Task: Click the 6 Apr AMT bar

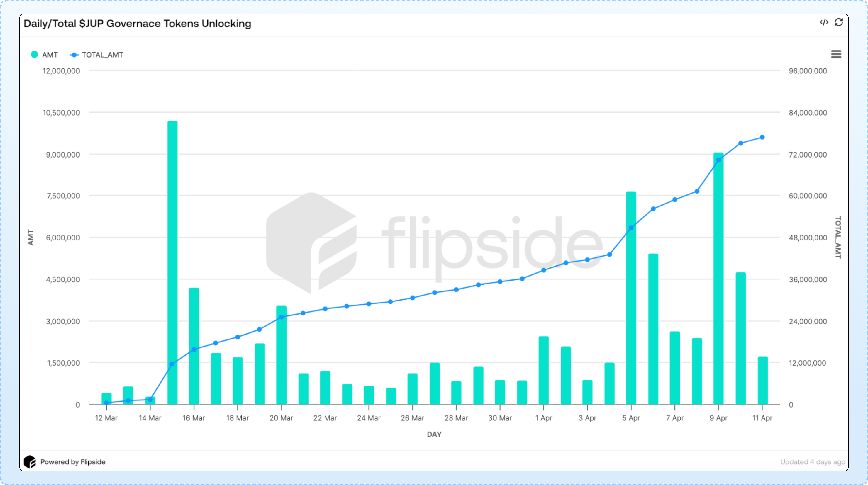Action: point(653,329)
